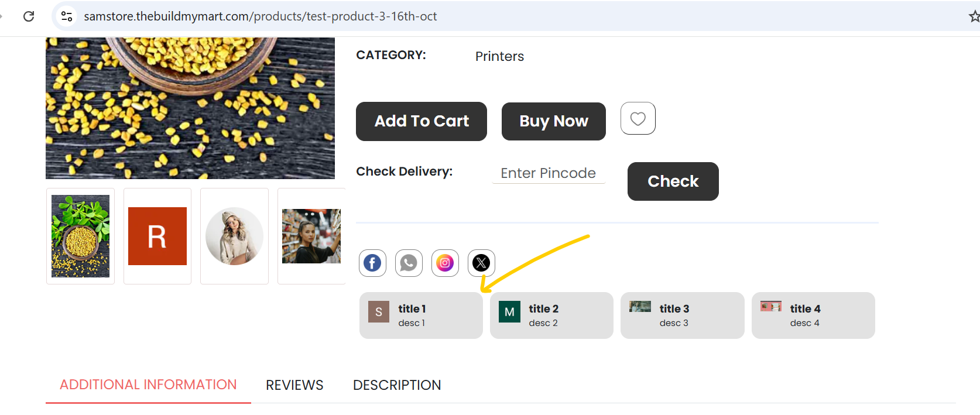Switch to the Description tab
Image resolution: width=980 pixels, height=415 pixels.
click(x=397, y=385)
